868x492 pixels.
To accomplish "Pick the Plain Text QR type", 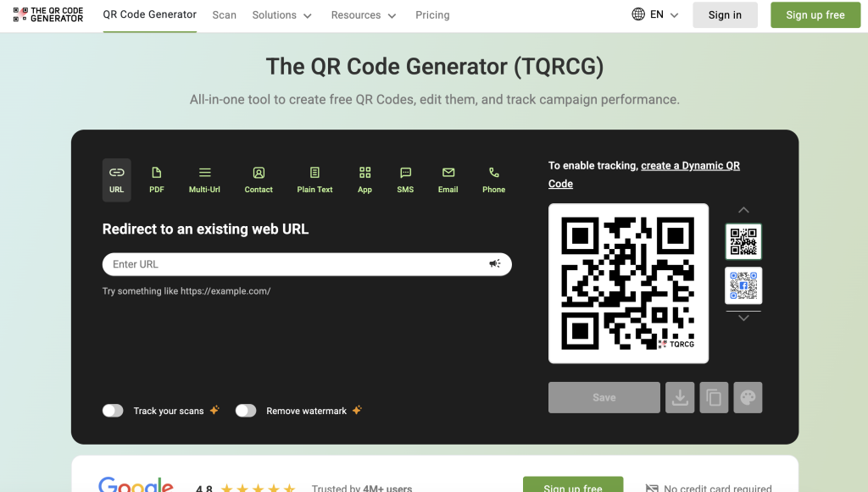I will point(314,180).
